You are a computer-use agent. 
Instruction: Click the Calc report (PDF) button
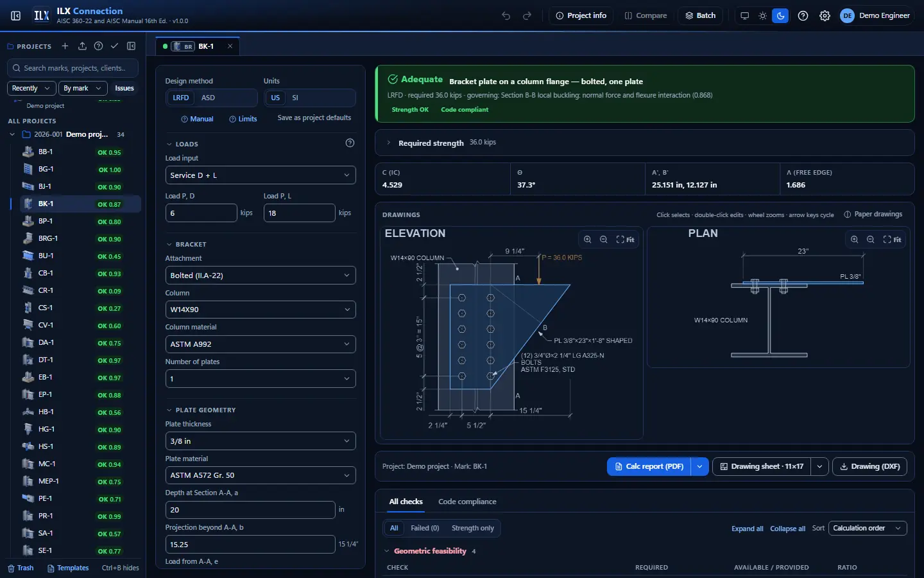(x=649, y=466)
